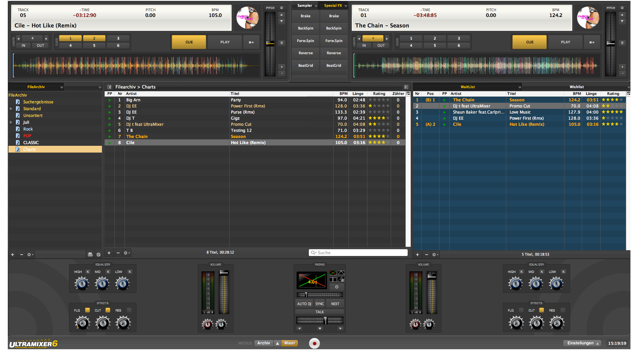Remove a group with FileArchiv minus icon
Screen dimensions: 644x356
tap(22, 255)
